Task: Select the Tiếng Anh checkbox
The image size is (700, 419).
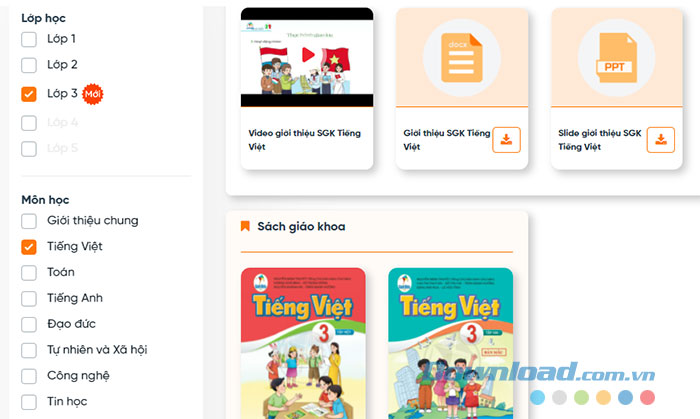Action: coord(29,299)
